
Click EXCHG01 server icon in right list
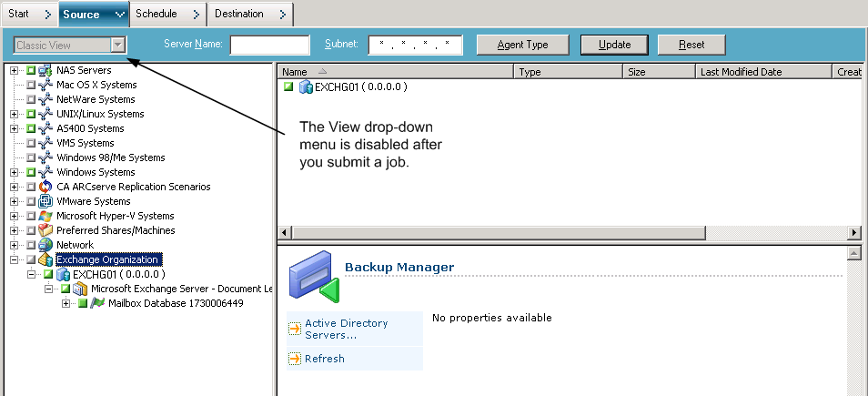pyautogui.click(x=305, y=87)
